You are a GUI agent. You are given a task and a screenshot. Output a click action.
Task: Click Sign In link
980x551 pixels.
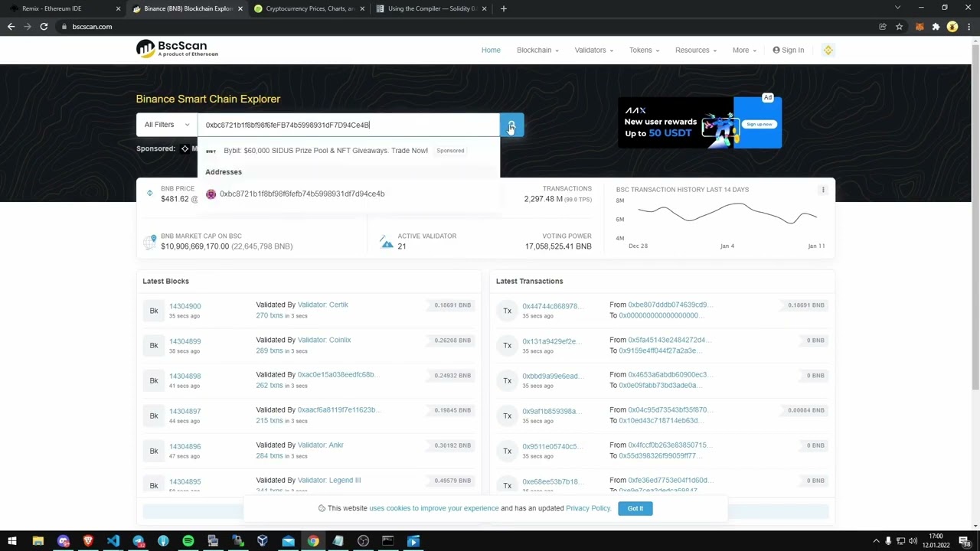pos(789,51)
